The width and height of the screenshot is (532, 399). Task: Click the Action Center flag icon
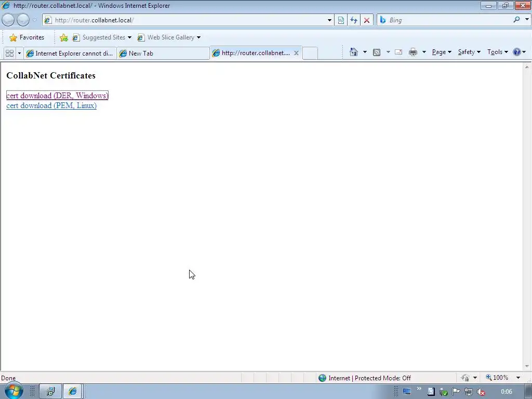(x=456, y=392)
